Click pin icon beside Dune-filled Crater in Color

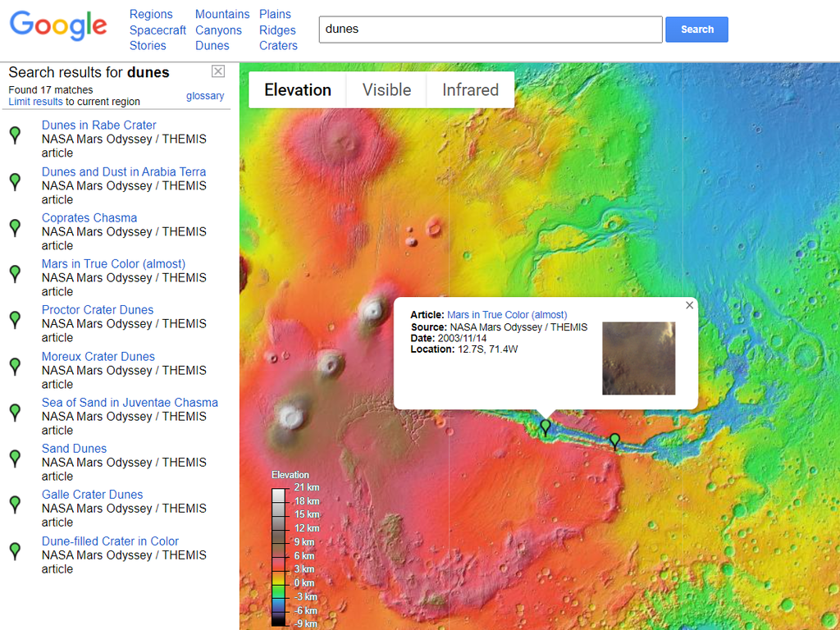pyautogui.click(x=16, y=551)
